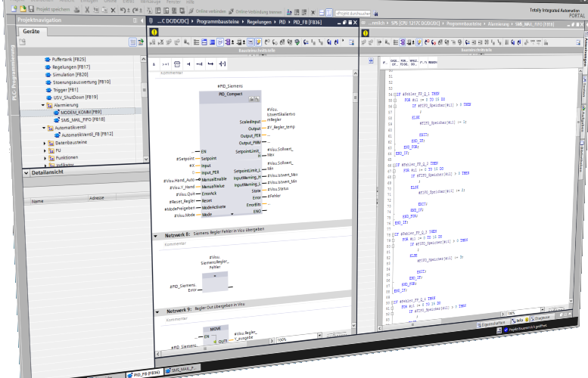Collapse Netzwerk 8 section

pyautogui.click(x=156, y=236)
